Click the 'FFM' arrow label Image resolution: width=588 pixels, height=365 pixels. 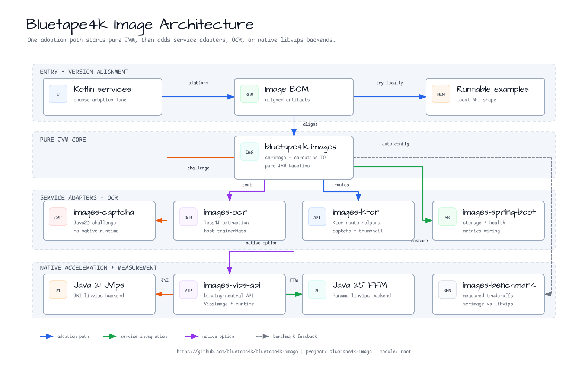coord(294,280)
